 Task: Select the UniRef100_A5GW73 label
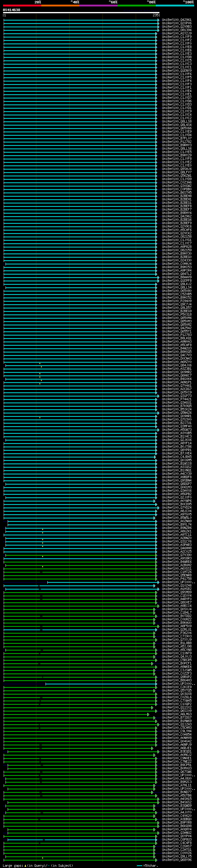176,430
